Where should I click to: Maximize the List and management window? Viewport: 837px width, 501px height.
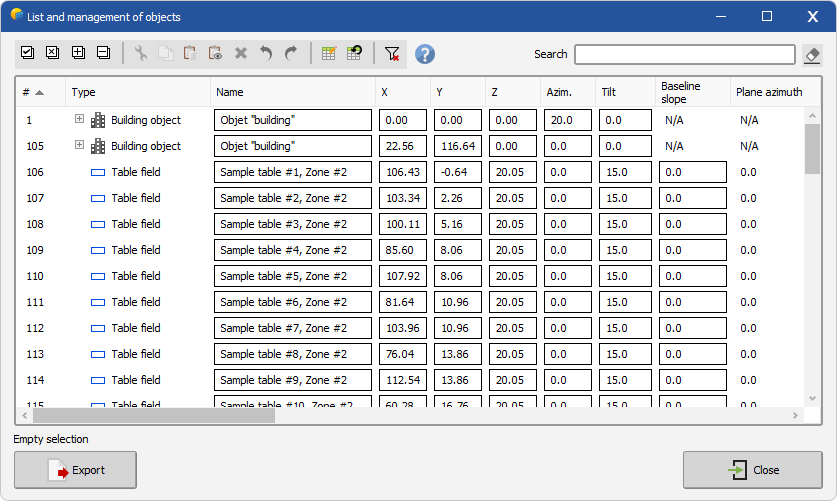(x=767, y=16)
